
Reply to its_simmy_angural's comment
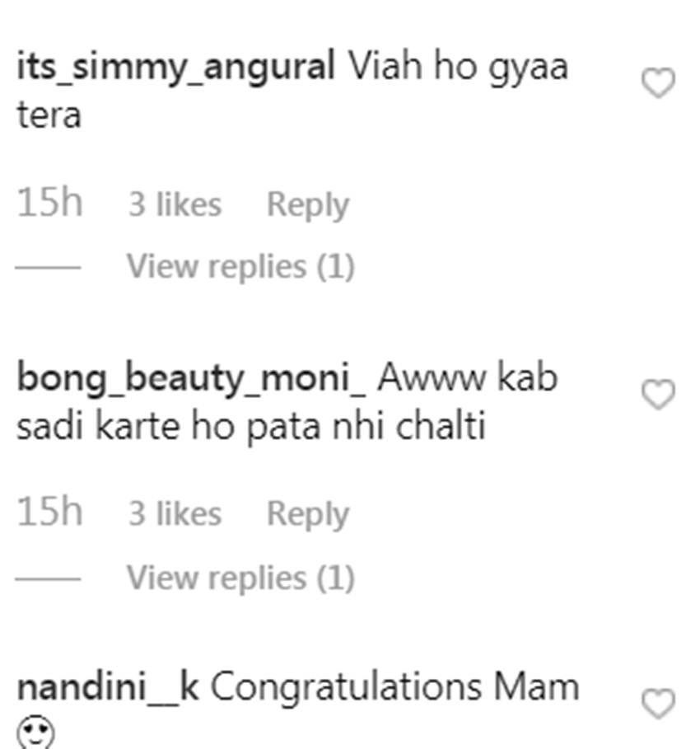pos(307,204)
